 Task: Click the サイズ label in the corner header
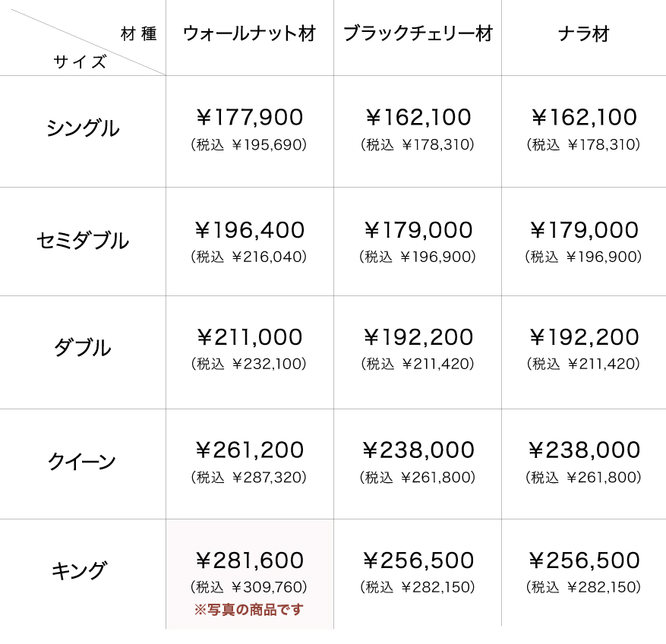[80, 62]
